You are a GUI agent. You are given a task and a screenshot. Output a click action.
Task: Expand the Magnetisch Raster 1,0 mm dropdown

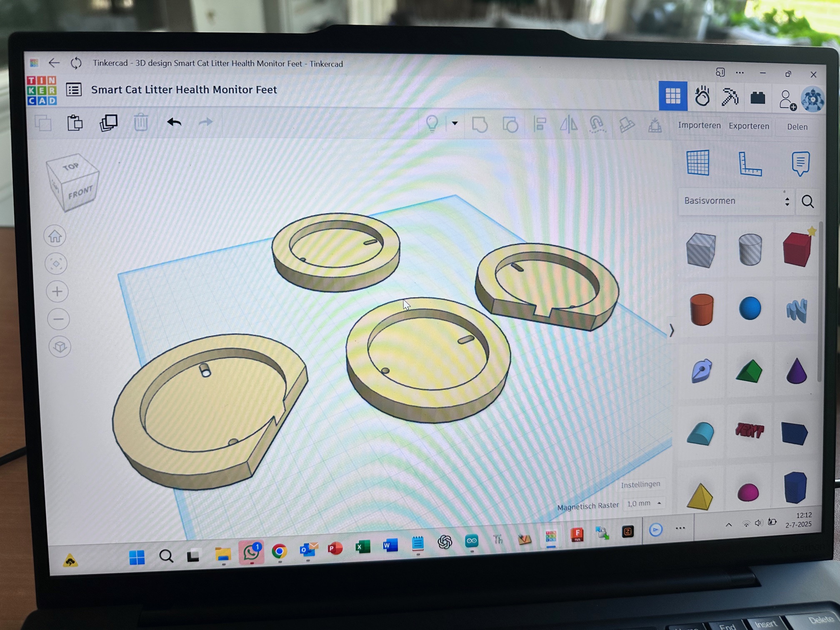(x=644, y=503)
